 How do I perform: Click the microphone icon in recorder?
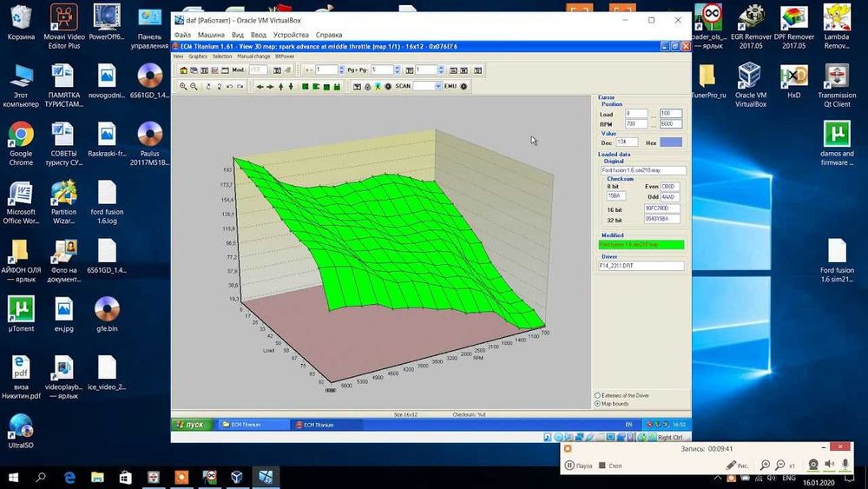[x=845, y=465]
